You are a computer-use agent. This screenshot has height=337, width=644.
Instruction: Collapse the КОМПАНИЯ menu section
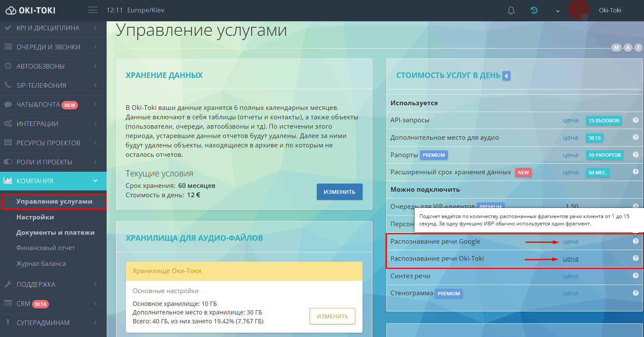coord(53,181)
